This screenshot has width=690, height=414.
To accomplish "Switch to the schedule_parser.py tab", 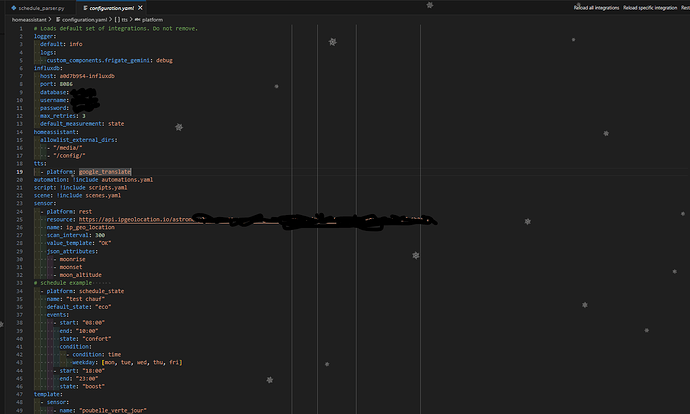I will tap(38, 8).
